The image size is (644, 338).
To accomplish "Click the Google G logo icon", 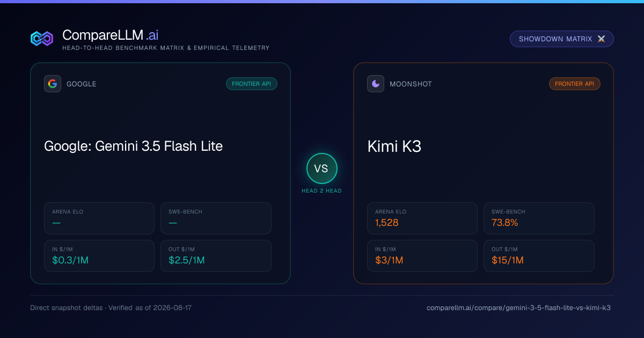I will point(53,84).
